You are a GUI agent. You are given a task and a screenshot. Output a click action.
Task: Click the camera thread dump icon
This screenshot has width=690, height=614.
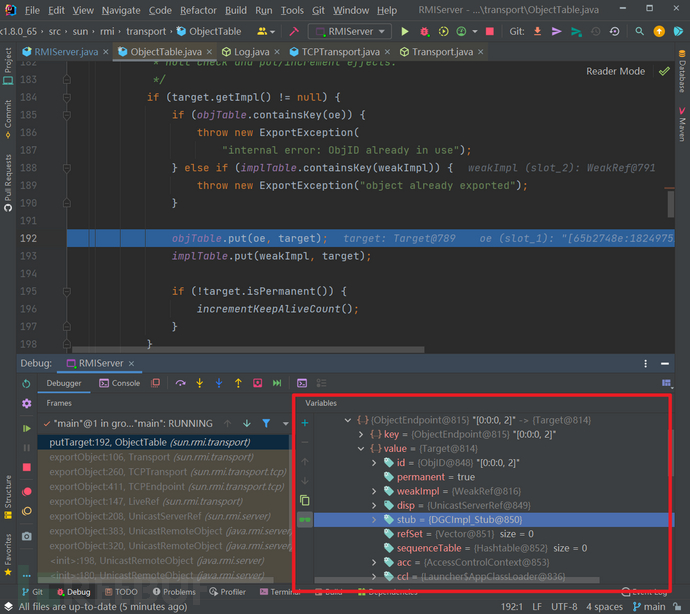(x=26, y=536)
